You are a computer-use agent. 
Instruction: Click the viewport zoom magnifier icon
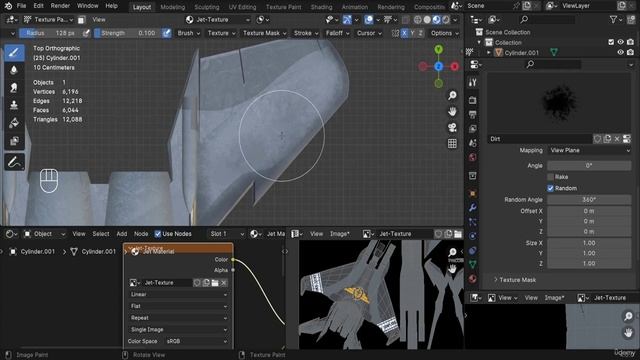point(452,96)
